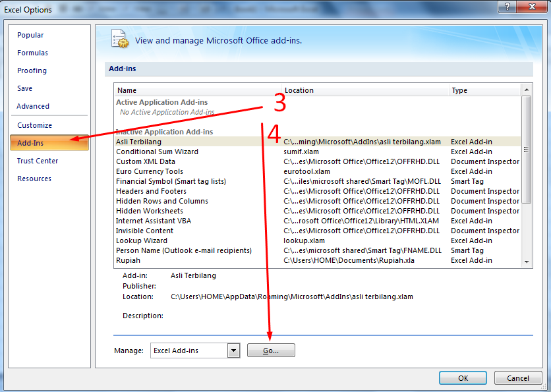Screen dimensions: 551x392
Task: Click the Inactive Application Add-ins heading
Action: click(x=165, y=132)
